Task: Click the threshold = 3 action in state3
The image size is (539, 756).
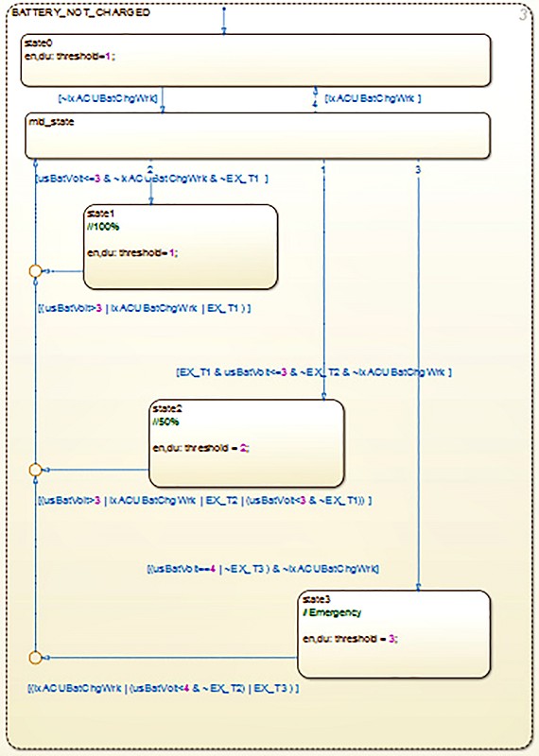Action: click(x=350, y=639)
